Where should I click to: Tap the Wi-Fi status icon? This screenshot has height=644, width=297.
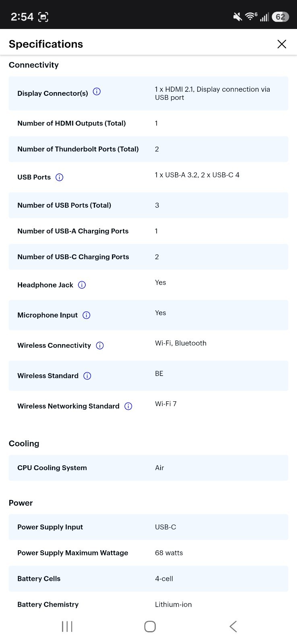[251, 16]
